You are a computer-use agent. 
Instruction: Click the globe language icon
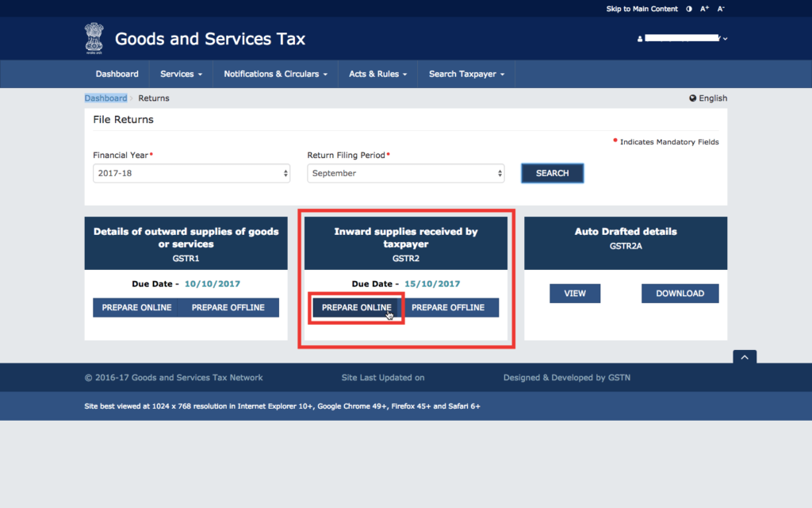(x=693, y=98)
